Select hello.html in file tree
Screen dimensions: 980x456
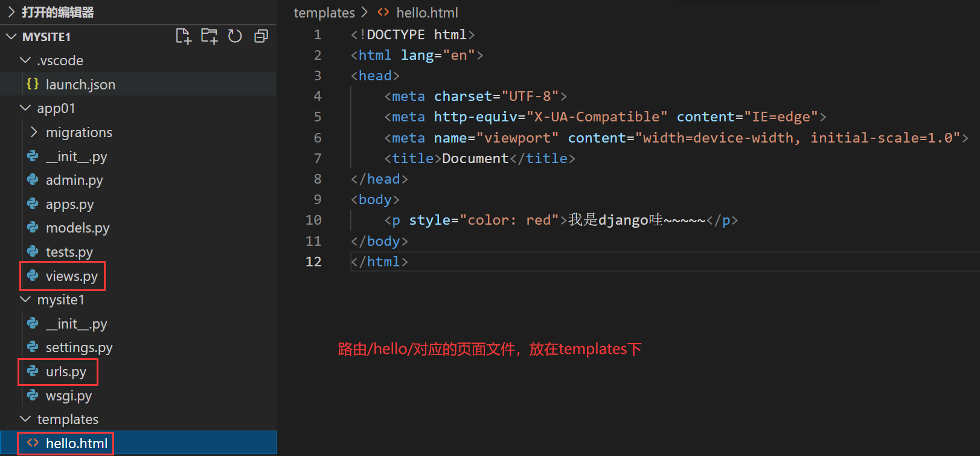click(77, 443)
